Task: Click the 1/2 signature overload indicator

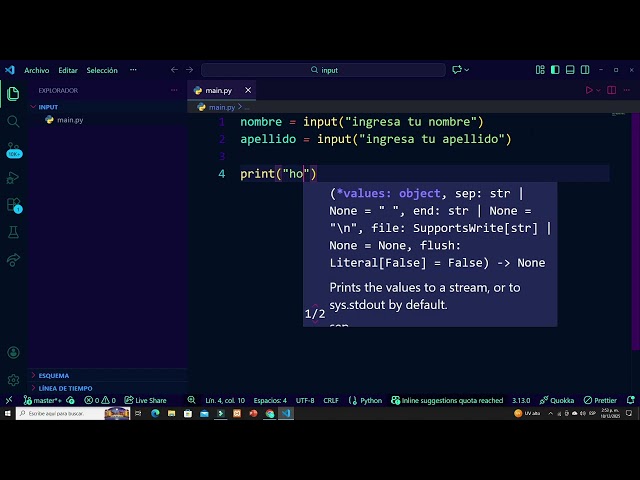Action: pyautogui.click(x=315, y=314)
